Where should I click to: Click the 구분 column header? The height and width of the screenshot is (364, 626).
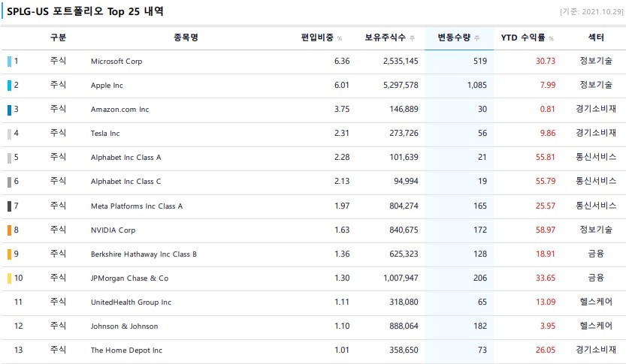(x=58, y=38)
